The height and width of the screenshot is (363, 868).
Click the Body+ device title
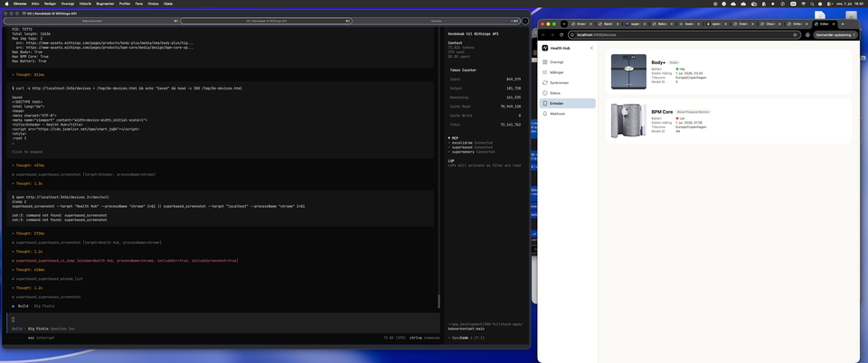coord(659,62)
